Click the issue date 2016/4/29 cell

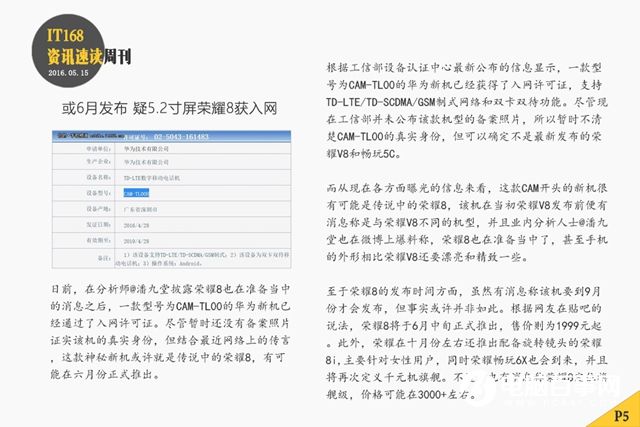pos(136,225)
